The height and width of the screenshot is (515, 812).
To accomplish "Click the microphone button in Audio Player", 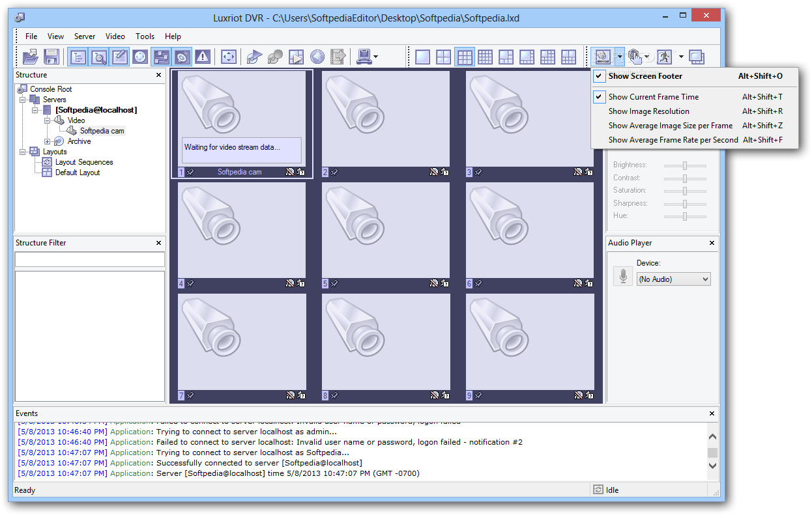I will [x=624, y=277].
